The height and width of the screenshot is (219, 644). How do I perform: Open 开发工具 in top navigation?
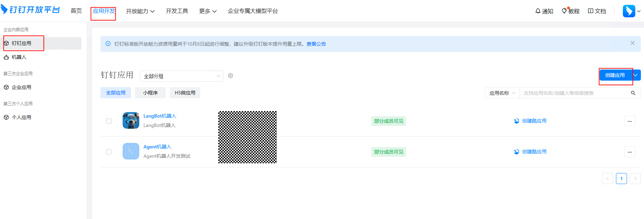[x=177, y=11]
